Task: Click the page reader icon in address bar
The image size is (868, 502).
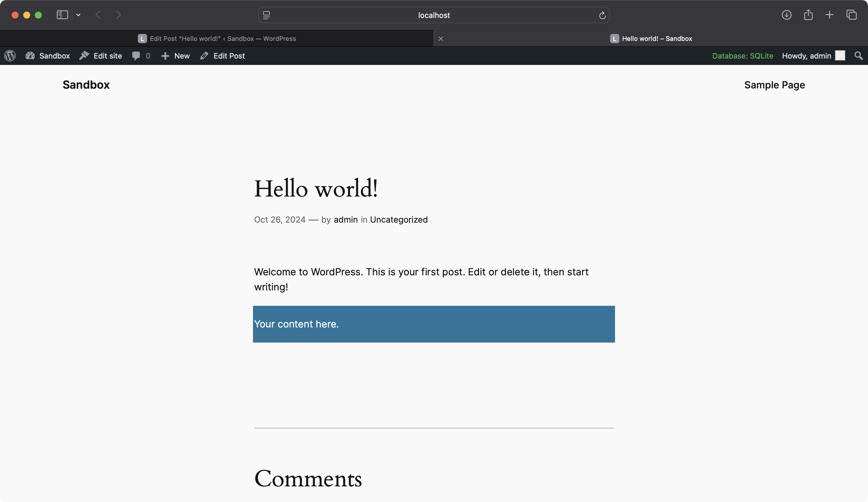Action: coord(266,15)
